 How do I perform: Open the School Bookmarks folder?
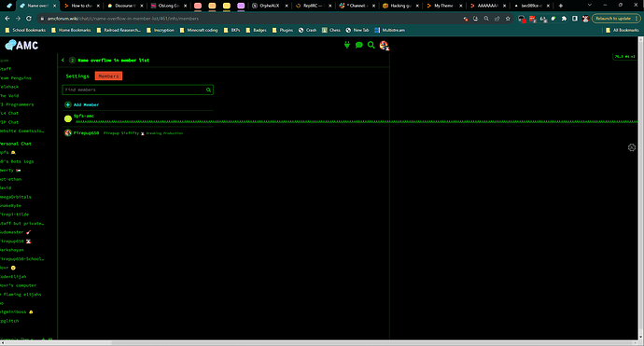coord(25,30)
